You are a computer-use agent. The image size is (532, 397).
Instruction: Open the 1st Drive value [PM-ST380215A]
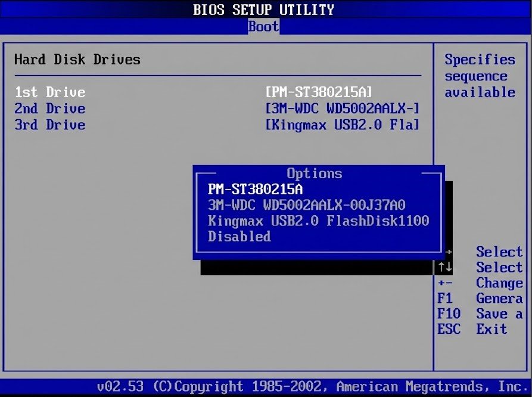click(x=319, y=92)
